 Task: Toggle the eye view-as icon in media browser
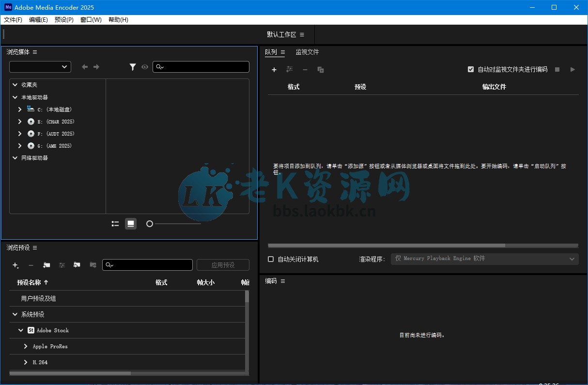(x=144, y=67)
